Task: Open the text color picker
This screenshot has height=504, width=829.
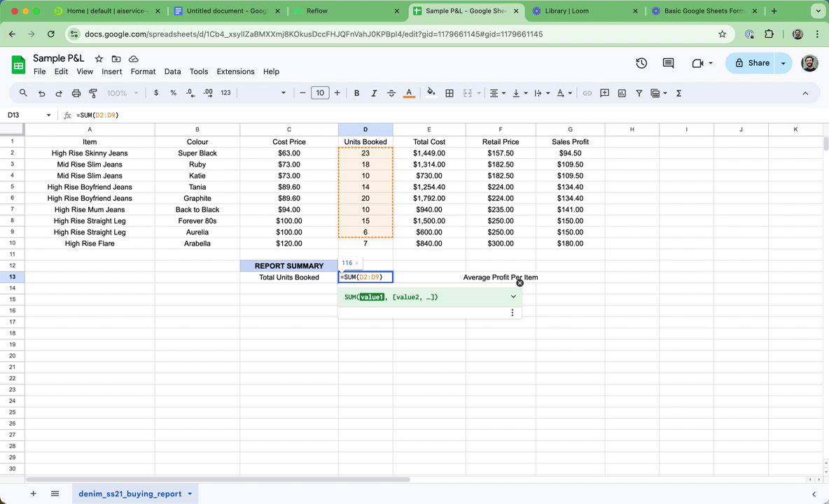Action: click(409, 92)
